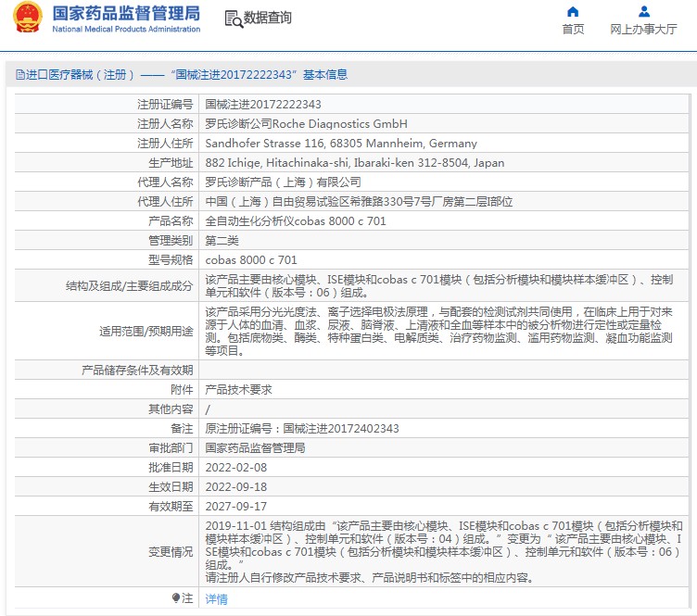Image resolution: width=697 pixels, height=616 pixels.
Task: Select the 产品技术要求 attachment text
Action: click(238, 390)
